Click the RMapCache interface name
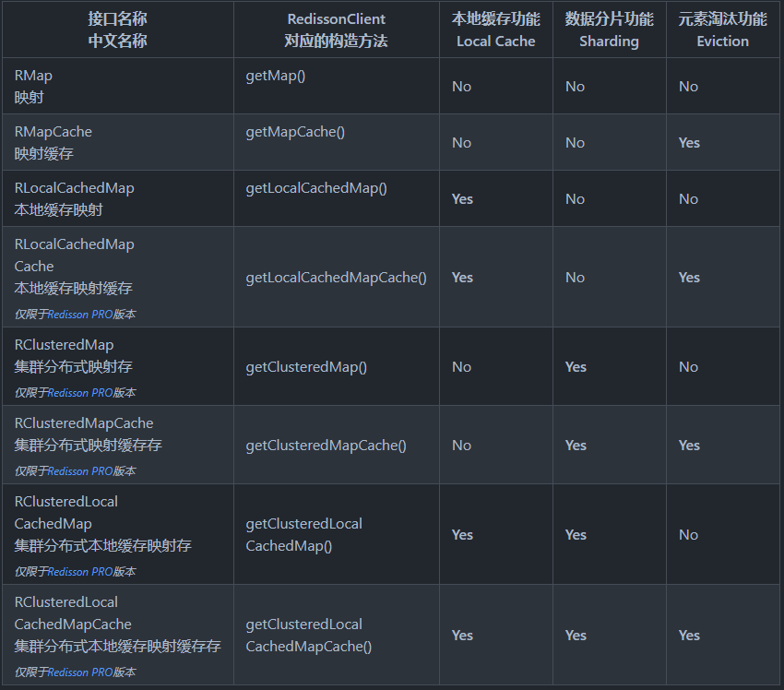This screenshot has width=784, height=690. [53, 132]
